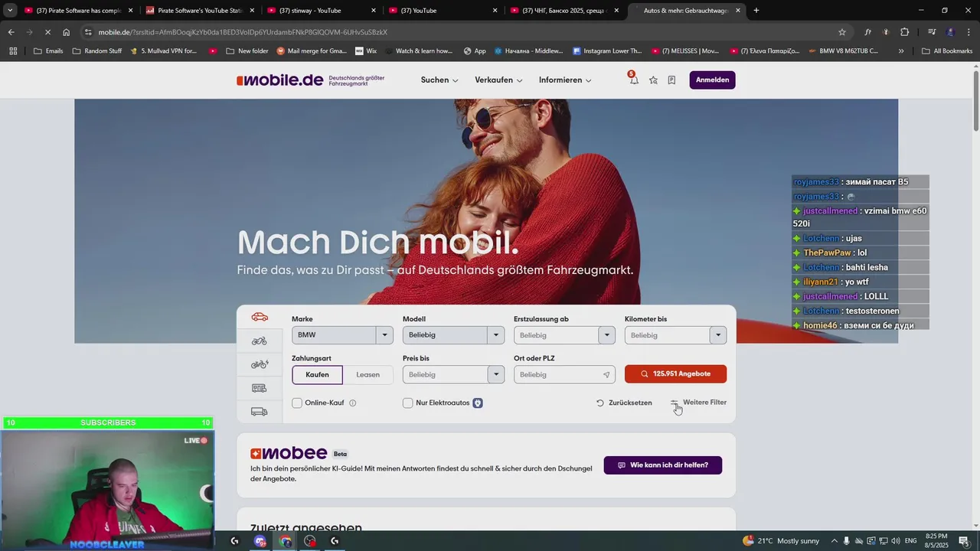The image size is (980, 551).
Task: Select Leasen payment type
Action: [x=367, y=375]
